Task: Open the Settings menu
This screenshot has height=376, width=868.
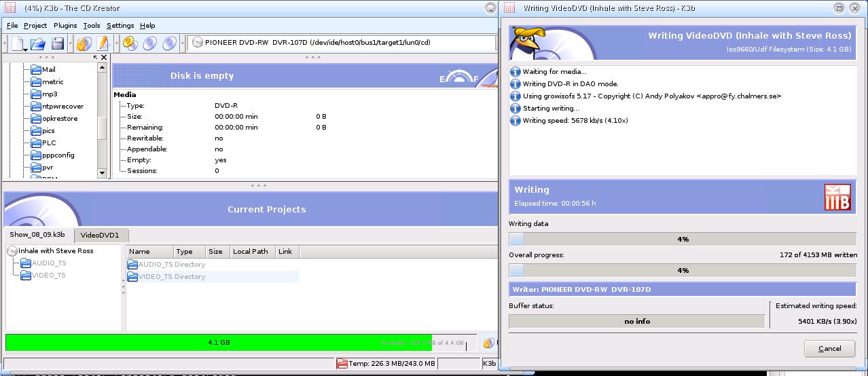Action: click(120, 26)
